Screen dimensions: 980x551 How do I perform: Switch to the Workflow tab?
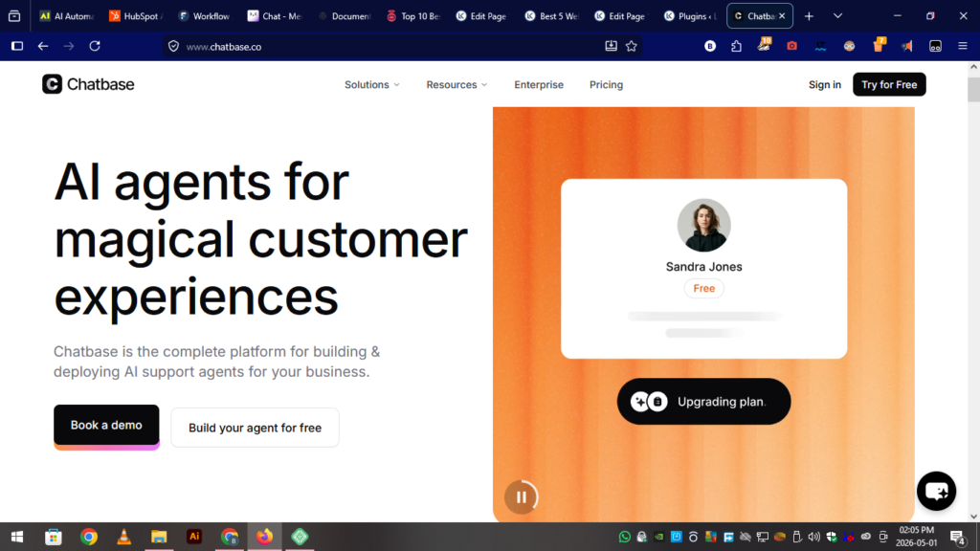205,16
